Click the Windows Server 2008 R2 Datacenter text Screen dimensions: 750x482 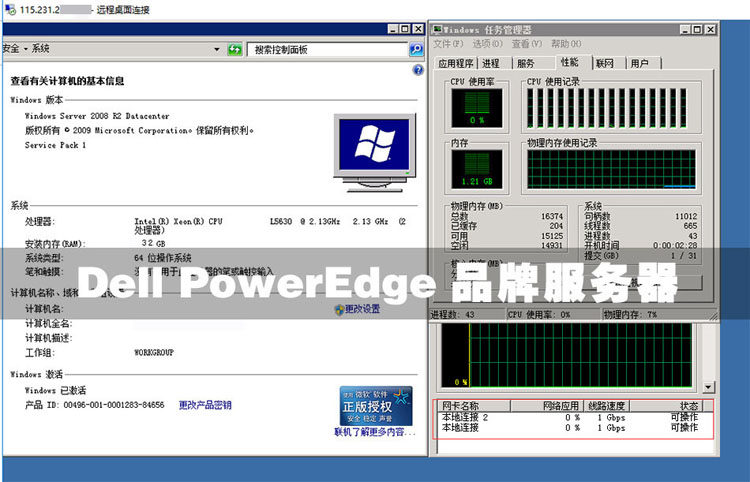click(x=97, y=116)
